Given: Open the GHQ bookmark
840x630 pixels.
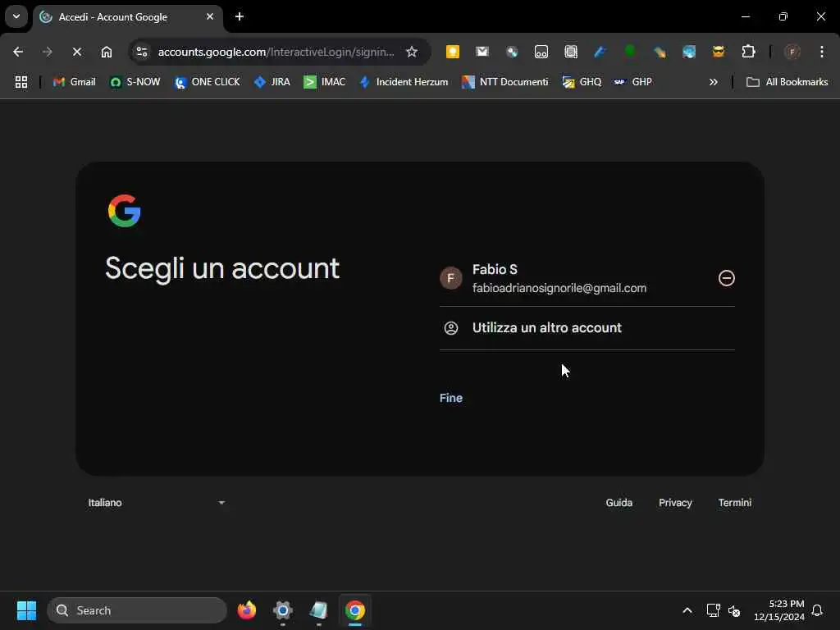Looking at the screenshot, I should pos(582,82).
